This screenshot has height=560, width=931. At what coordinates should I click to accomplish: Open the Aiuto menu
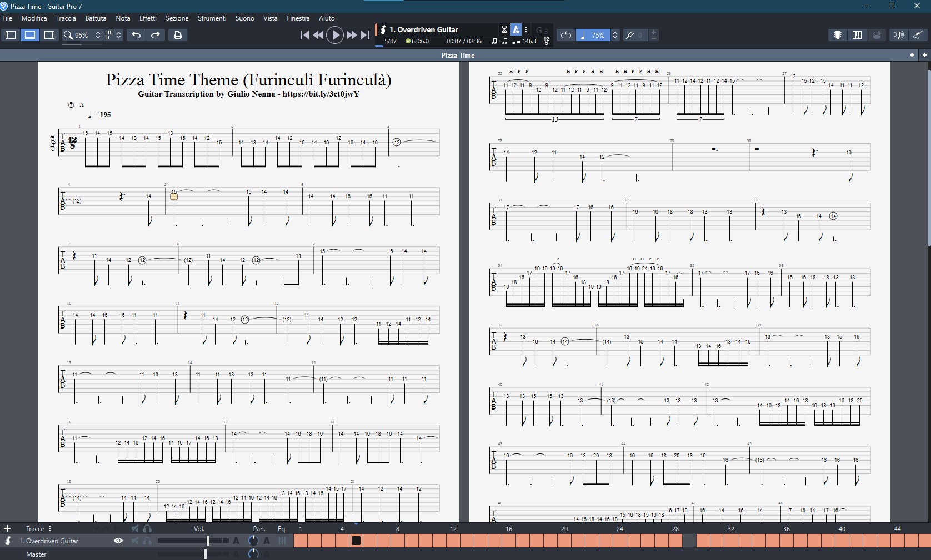coord(327,18)
